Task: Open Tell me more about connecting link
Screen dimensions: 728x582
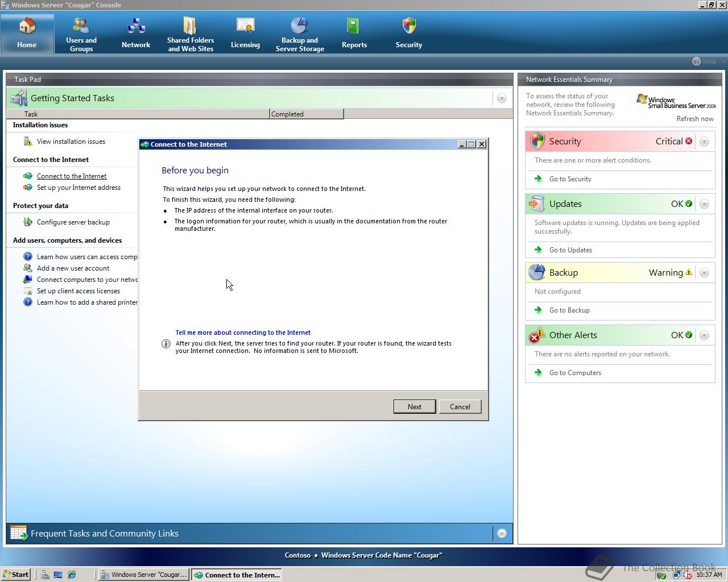Action: pos(243,332)
